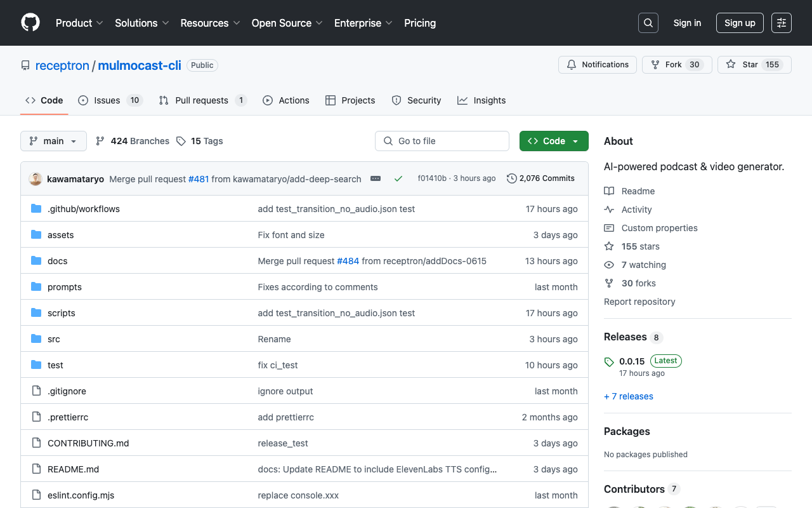Open the Enterprise dropdown menu

click(363, 23)
